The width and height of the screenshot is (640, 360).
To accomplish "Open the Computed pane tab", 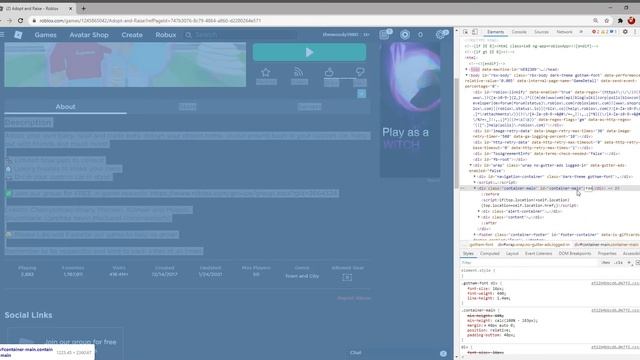I will tap(489, 253).
